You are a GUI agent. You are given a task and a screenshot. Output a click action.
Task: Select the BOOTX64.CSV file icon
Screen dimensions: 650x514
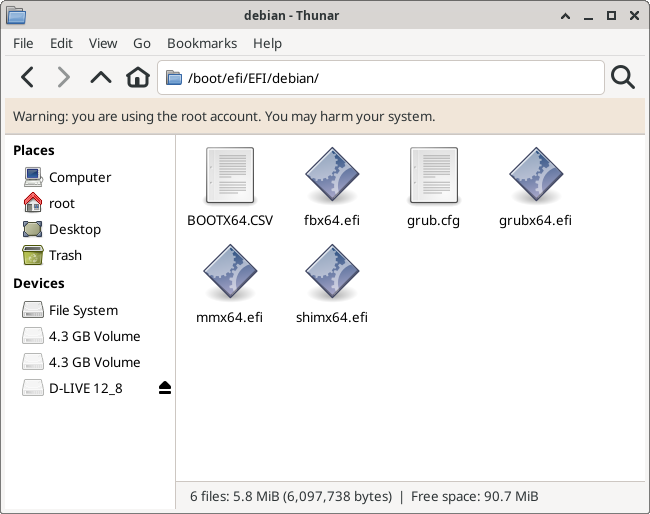click(x=230, y=175)
